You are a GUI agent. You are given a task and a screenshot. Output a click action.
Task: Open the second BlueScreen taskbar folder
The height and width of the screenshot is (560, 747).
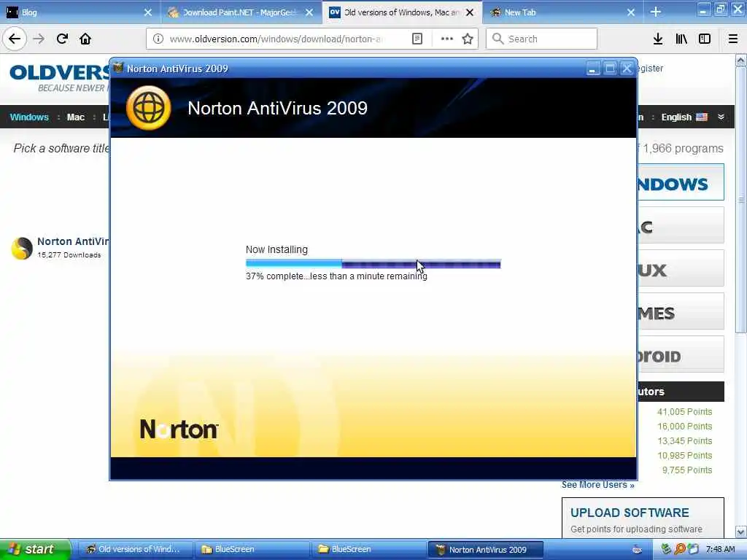368,550
